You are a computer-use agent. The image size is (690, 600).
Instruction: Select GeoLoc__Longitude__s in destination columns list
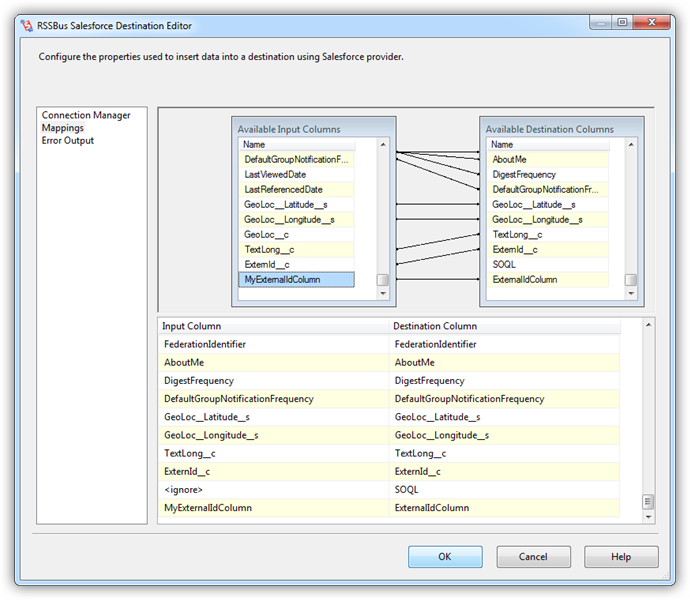[x=548, y=219]
